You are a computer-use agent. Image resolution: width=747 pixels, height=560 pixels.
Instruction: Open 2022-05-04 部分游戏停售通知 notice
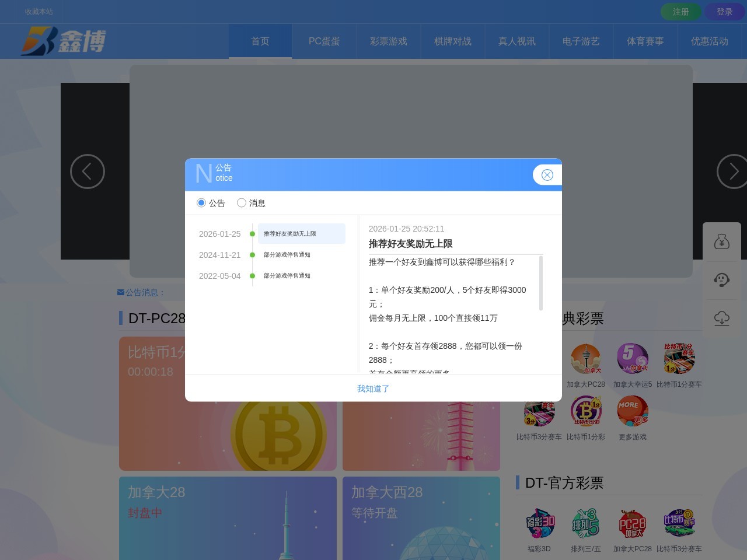287,276
